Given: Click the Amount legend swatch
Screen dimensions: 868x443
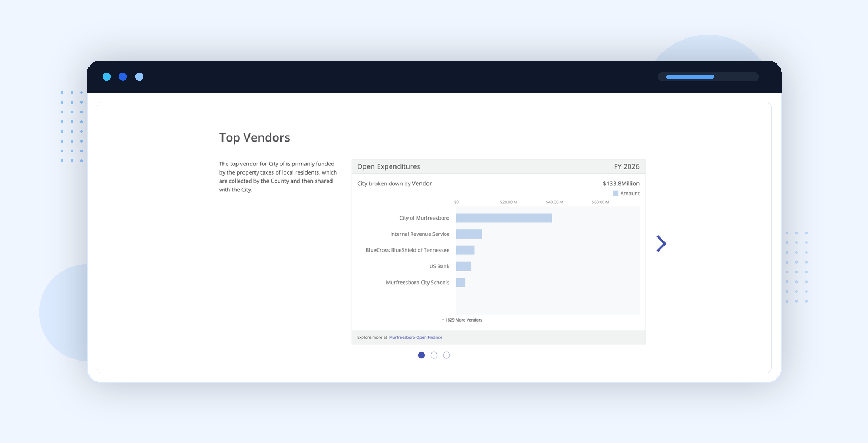Looking at the screenshot, I should 616,194.
